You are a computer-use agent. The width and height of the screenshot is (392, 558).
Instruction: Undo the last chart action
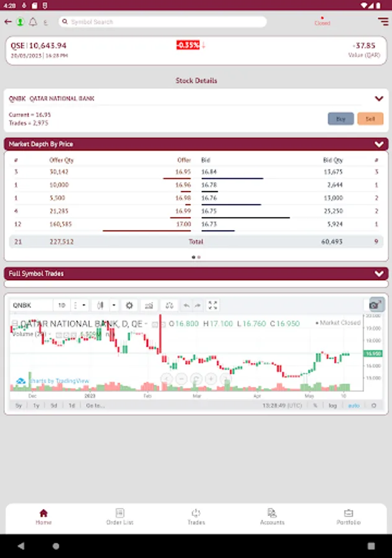186,305
